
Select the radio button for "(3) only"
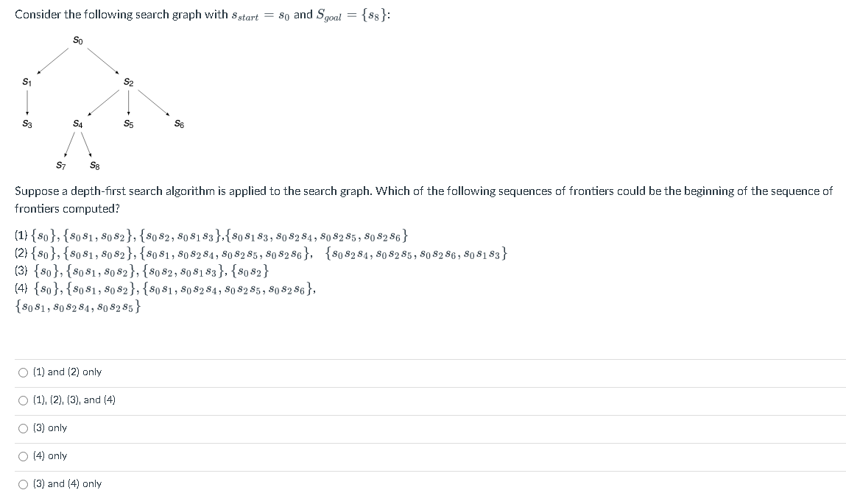(x=21, y=427)
